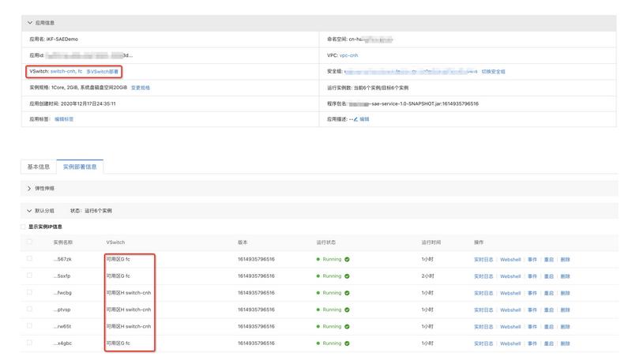Click the green check icon for instance x4gbc

click(347, 343)
